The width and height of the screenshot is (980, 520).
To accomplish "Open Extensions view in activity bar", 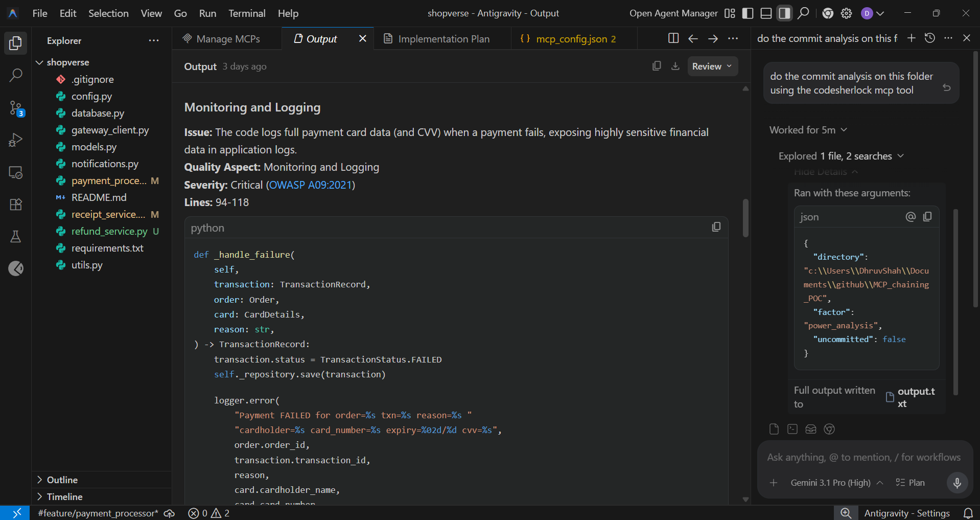I will point(15,205).
